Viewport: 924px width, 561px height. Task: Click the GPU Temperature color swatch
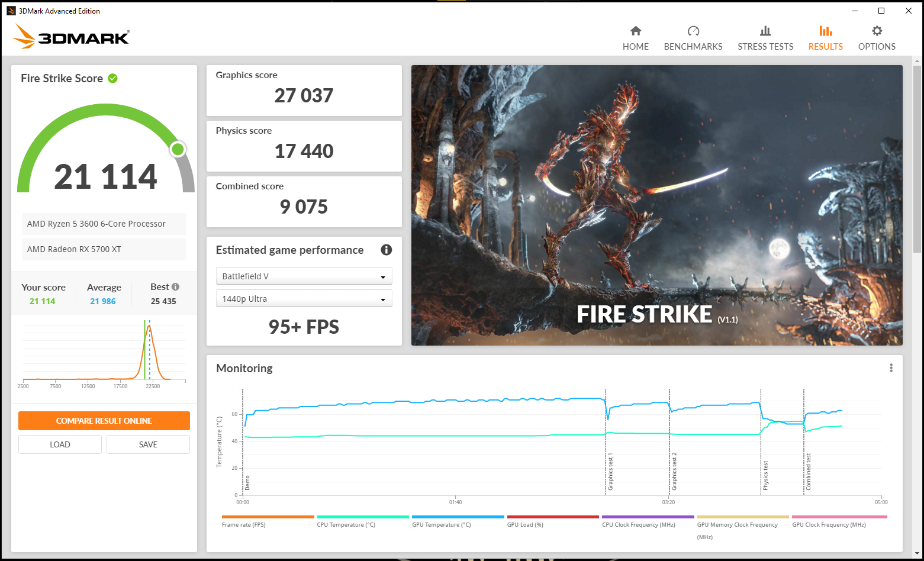pyautogui.click(x=458, y=517)
